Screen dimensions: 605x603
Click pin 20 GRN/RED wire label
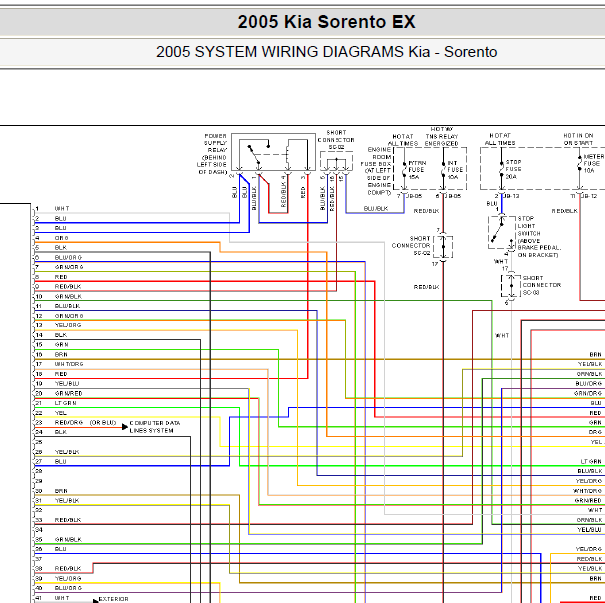(69, 394)
